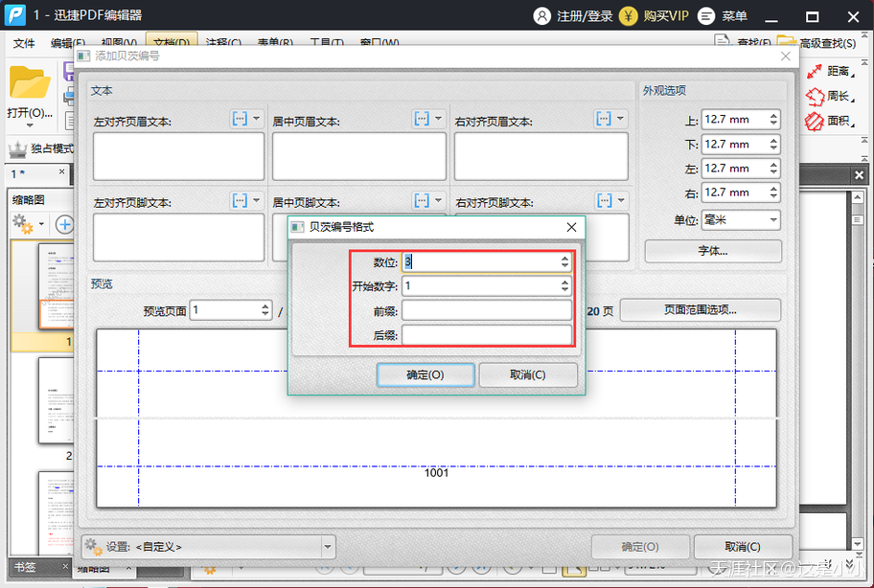Screen dimensions: 874x588
Task: Open 页面范围选项... button
Action: tap(701, 309)
